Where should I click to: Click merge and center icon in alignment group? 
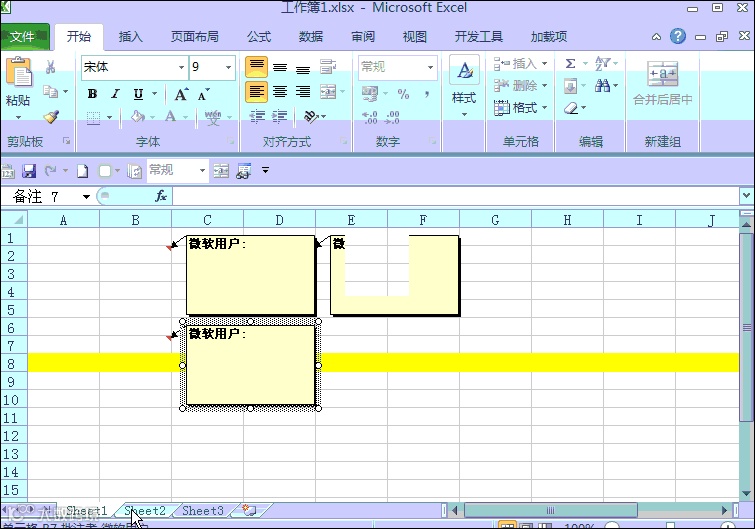pyautogui.click(x=328, y=91)
